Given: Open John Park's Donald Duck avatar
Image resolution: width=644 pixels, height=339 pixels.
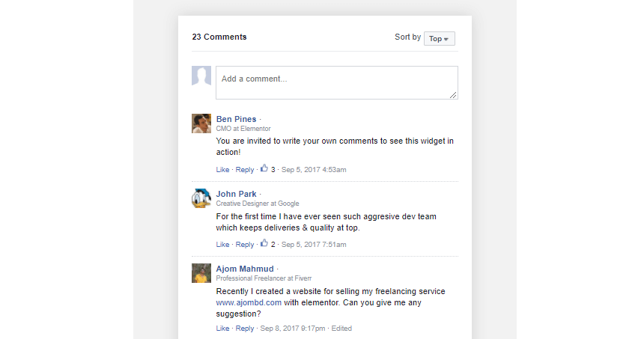Looking at the screenshot, I should coord(201,198).
